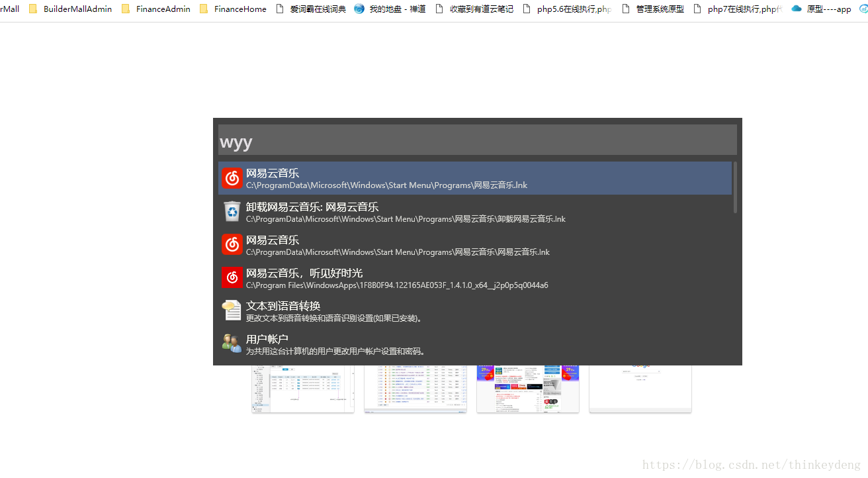Click the NetEase icon for 网易云音乐，听见好时光
The height and width of the screenshot is (478, 868).
pos(232,277)
